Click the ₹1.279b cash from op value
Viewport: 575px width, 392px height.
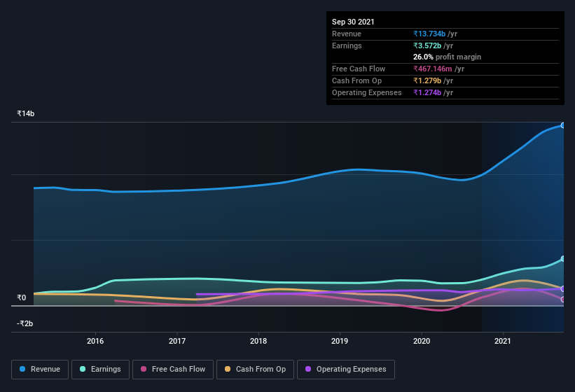pyautogui.click(x=427, y=80)
